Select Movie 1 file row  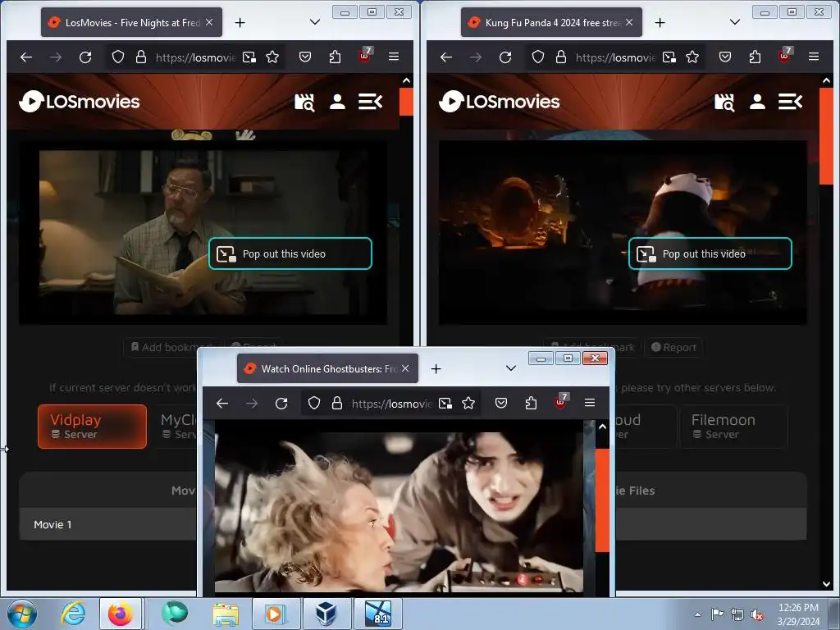click(x=107, y=524)
